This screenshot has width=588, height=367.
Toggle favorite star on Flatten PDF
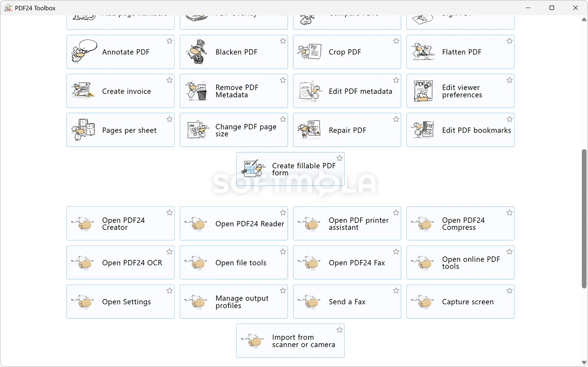(509, 41)
